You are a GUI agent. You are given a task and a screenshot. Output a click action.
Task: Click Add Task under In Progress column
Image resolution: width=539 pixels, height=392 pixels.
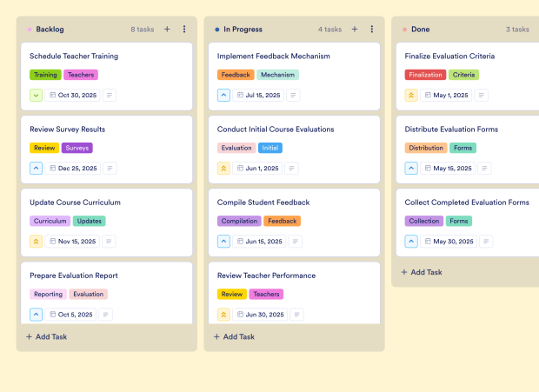235,336
